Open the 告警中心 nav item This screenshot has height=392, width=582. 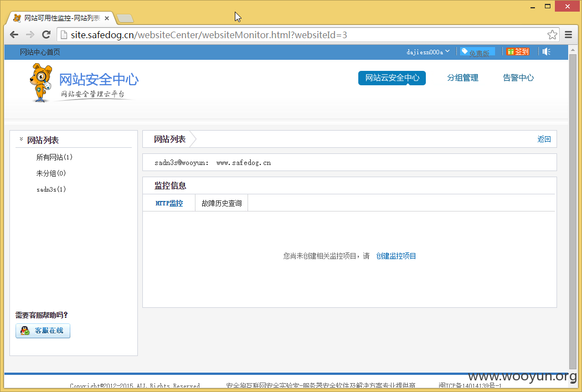pos(518,78)
